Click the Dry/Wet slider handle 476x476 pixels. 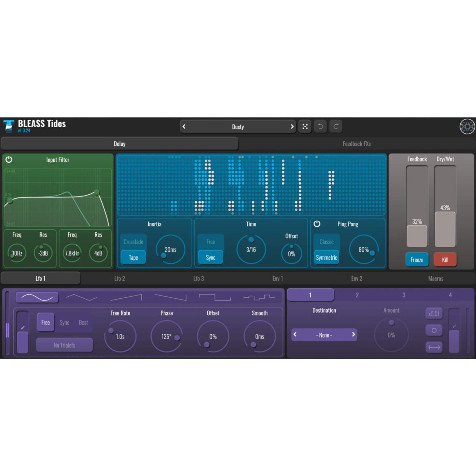pyautogui.click(x=445, y=229)
